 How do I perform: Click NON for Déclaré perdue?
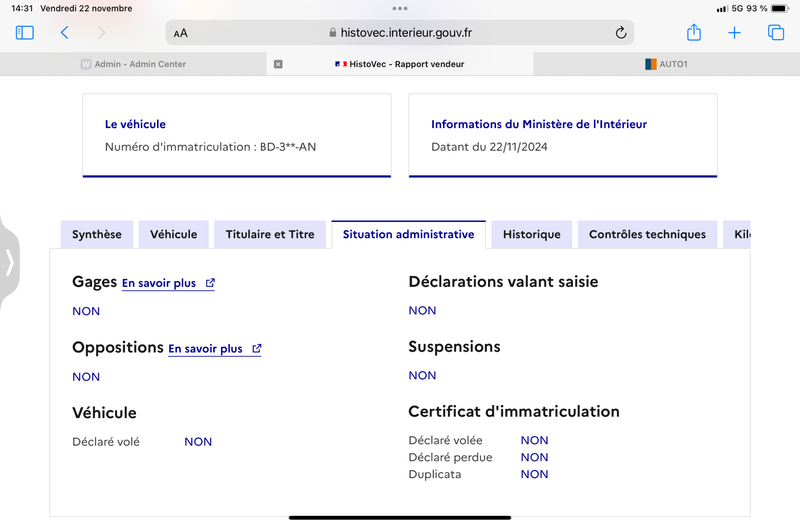click(x=534, y=457)
